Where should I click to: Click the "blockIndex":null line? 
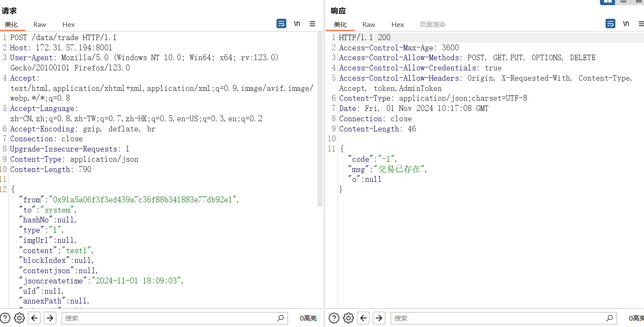tap(56, 260)
